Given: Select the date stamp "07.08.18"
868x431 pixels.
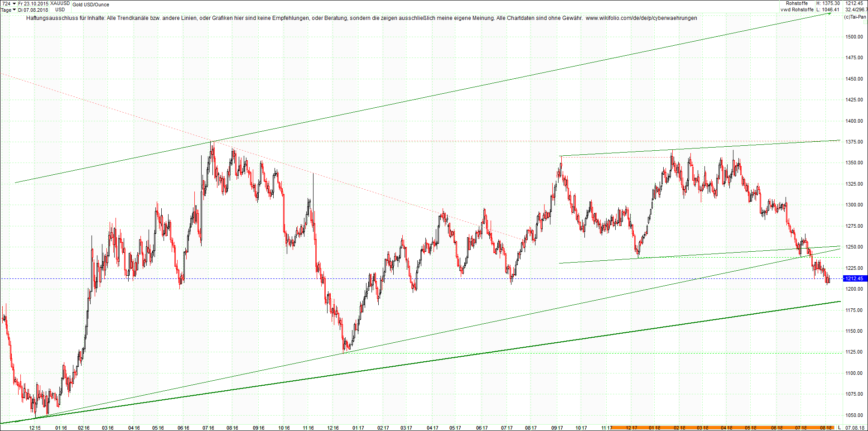Looking at the screenshot, I should [x=854, y=427].
